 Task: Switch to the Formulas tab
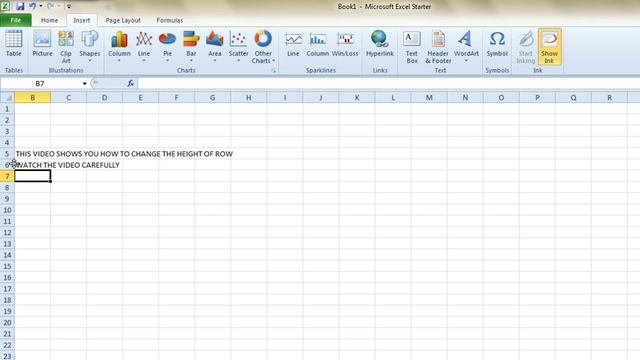pyautogui.click(x=169, y=20)
